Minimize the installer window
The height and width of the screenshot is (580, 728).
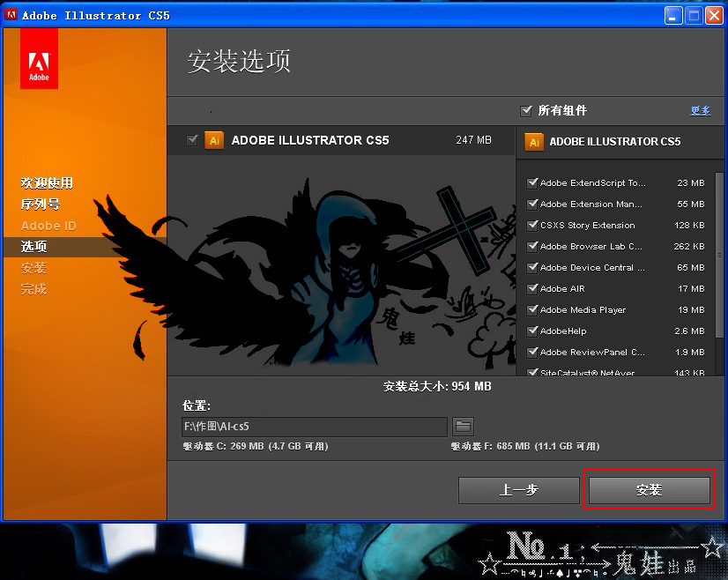pyautogui.click(x=673, y=16)
